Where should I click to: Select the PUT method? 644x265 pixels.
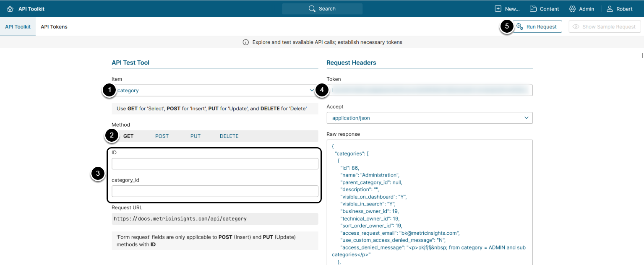click(x=196, y=136)
